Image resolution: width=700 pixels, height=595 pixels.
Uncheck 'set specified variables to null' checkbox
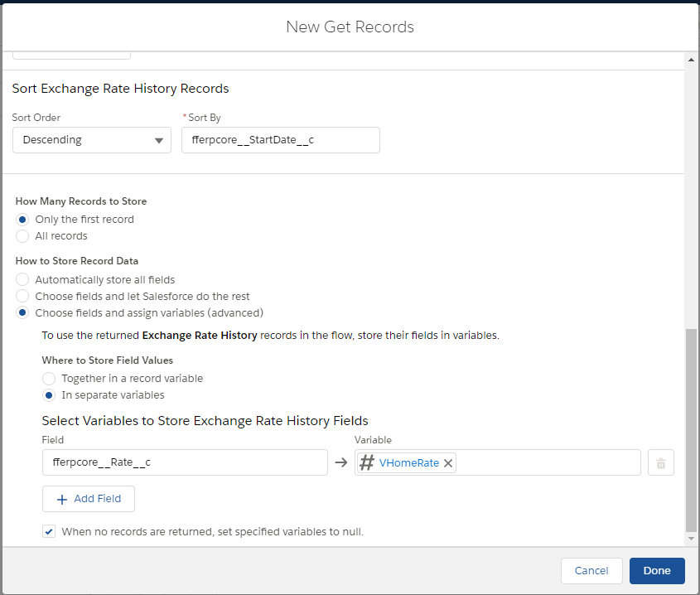(49, 532)
